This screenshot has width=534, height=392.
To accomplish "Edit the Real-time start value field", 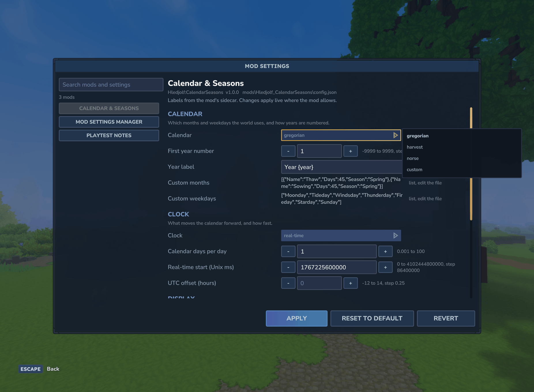I will tap(337, 267).
